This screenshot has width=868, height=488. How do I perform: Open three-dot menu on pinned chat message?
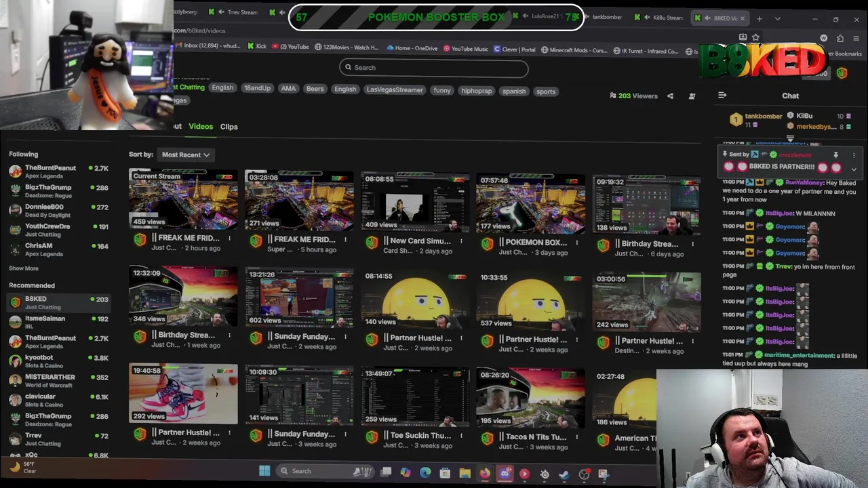coord(854,155)
